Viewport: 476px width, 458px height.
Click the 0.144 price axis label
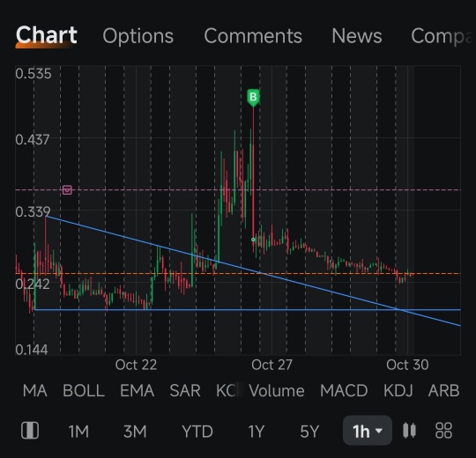coord(32,350)
